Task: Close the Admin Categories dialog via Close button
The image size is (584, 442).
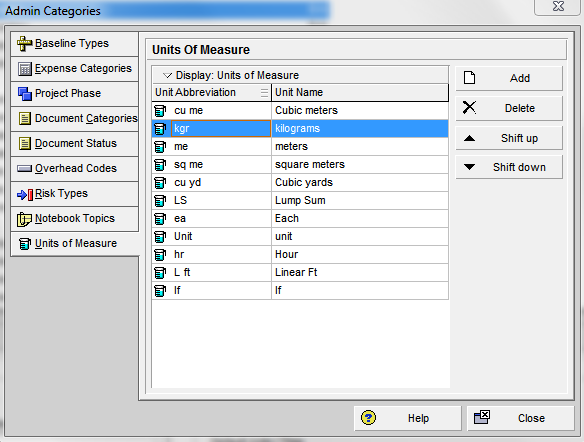Action: pos(520,418)
